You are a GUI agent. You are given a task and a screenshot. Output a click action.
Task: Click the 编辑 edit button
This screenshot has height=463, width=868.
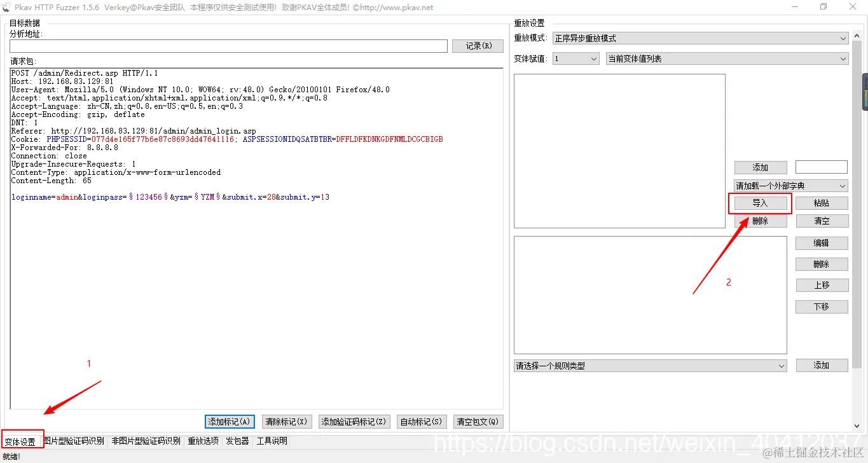point(822,243)
